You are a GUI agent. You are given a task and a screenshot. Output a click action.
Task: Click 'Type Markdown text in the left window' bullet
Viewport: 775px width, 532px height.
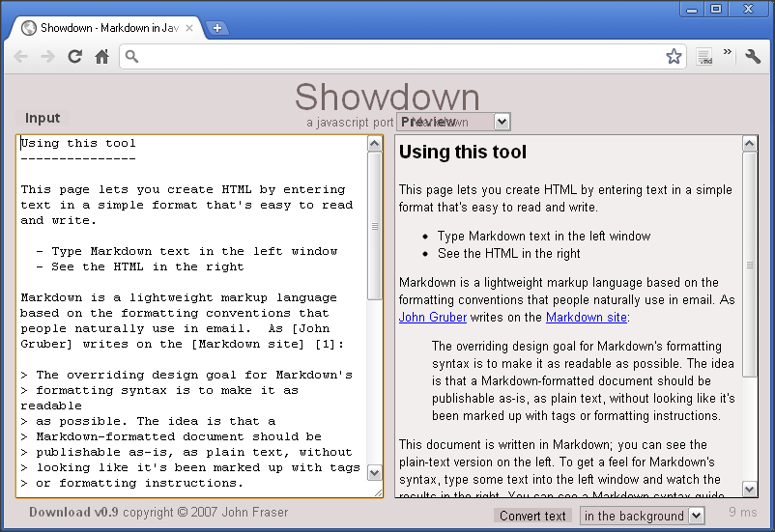point(544,237)
